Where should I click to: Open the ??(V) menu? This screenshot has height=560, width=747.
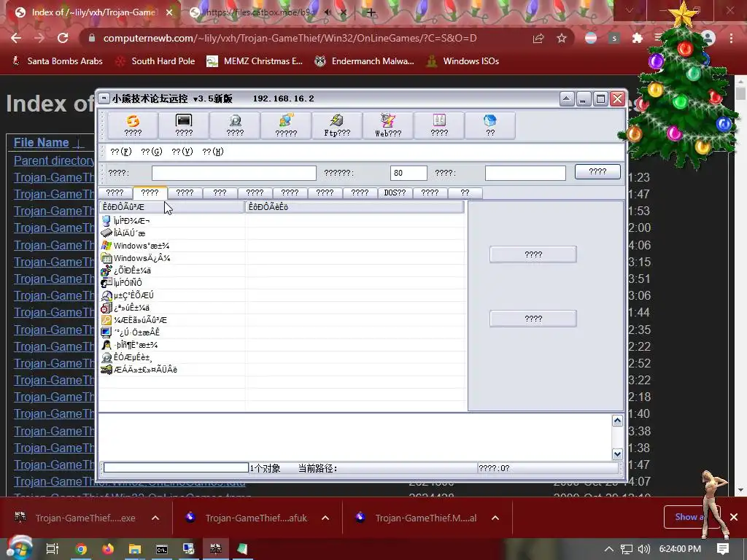(x=182, y=152)
